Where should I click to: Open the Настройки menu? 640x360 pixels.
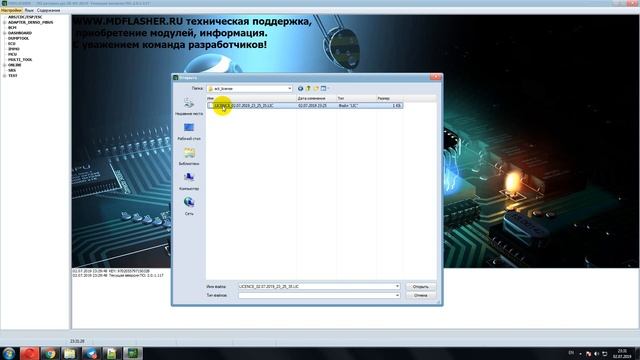tap(11, 10)
